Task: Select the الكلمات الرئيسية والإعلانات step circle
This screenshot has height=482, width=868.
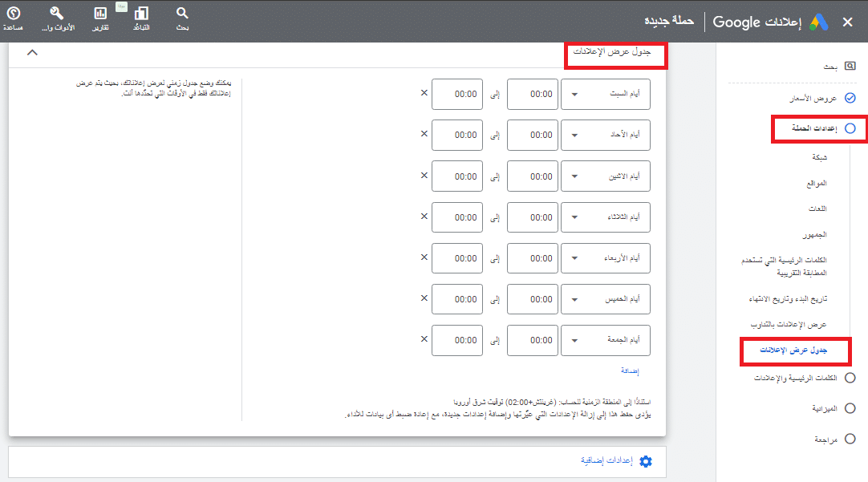Action: (850, 378)
